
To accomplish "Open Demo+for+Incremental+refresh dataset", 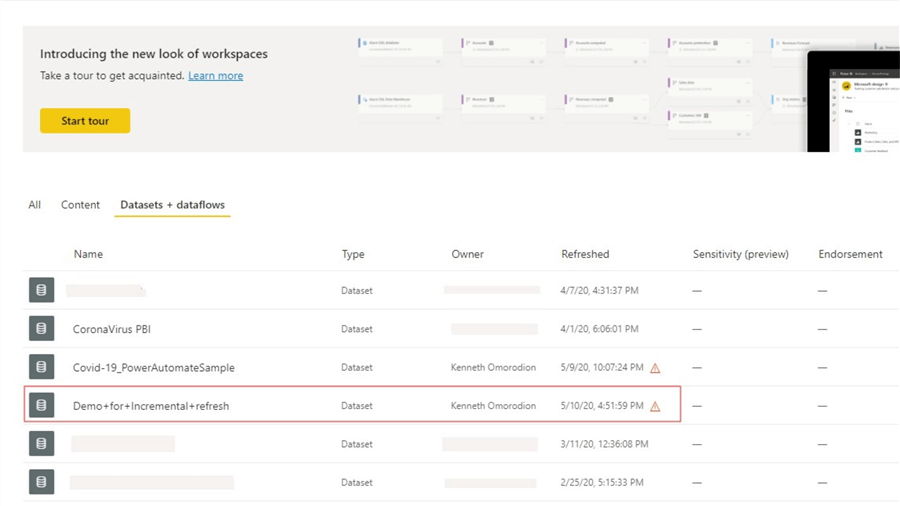I will coord(151,406).
